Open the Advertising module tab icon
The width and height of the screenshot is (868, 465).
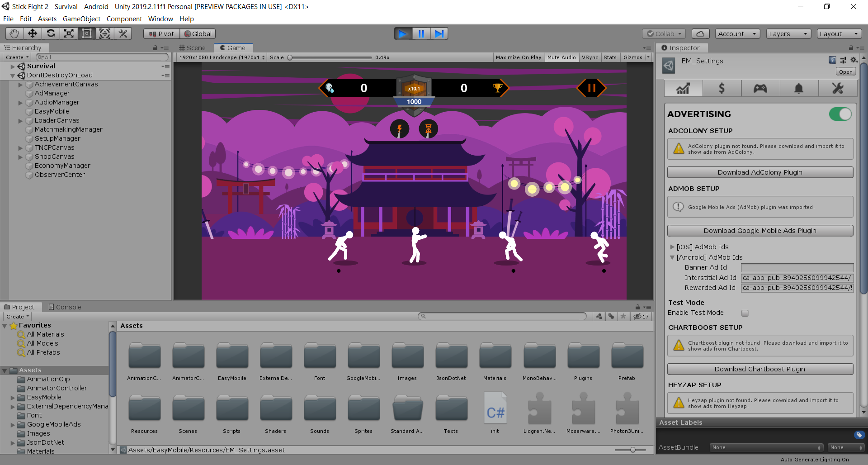click(x=683, y=88)
